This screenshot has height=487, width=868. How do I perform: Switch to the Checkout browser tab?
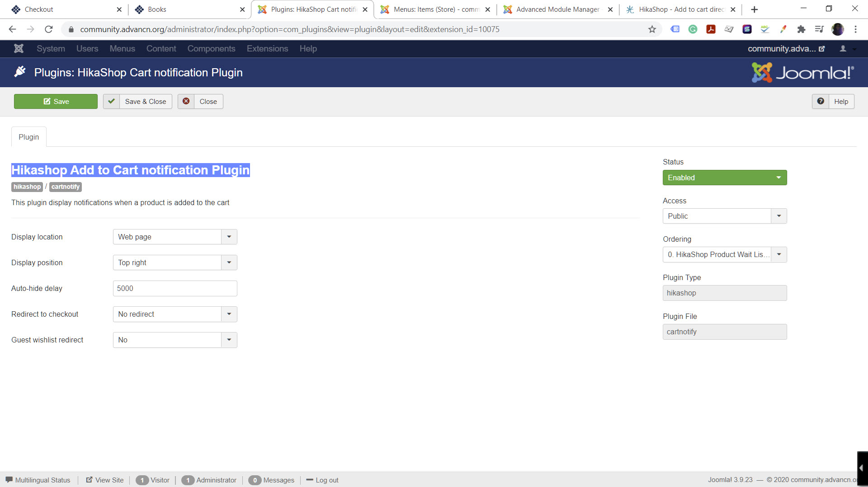[66, 9]
